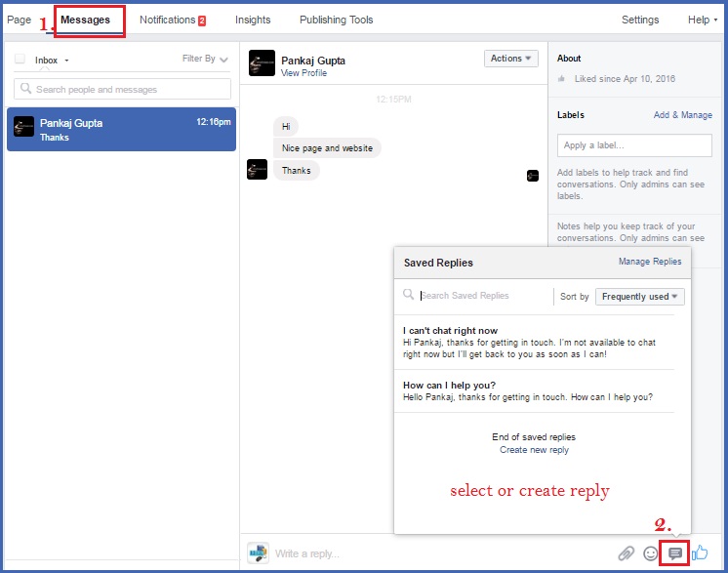
Task: Focus the Search people and messages field
Action: [x=122, y=89]
